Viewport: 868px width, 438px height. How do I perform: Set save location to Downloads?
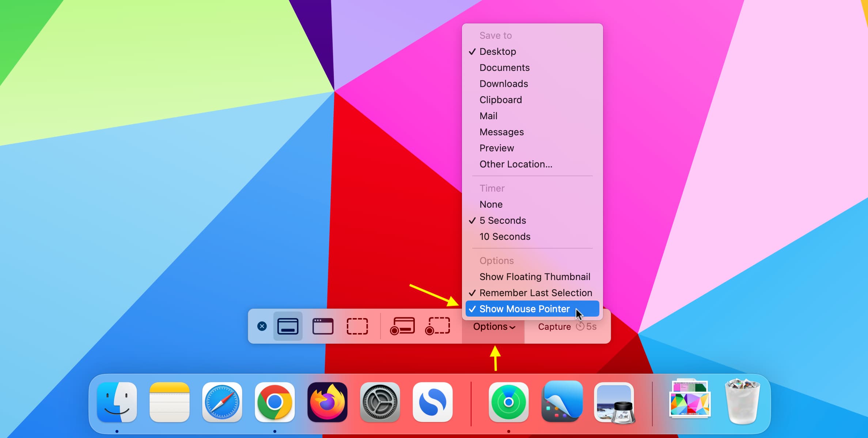click(x=532, y=84)
